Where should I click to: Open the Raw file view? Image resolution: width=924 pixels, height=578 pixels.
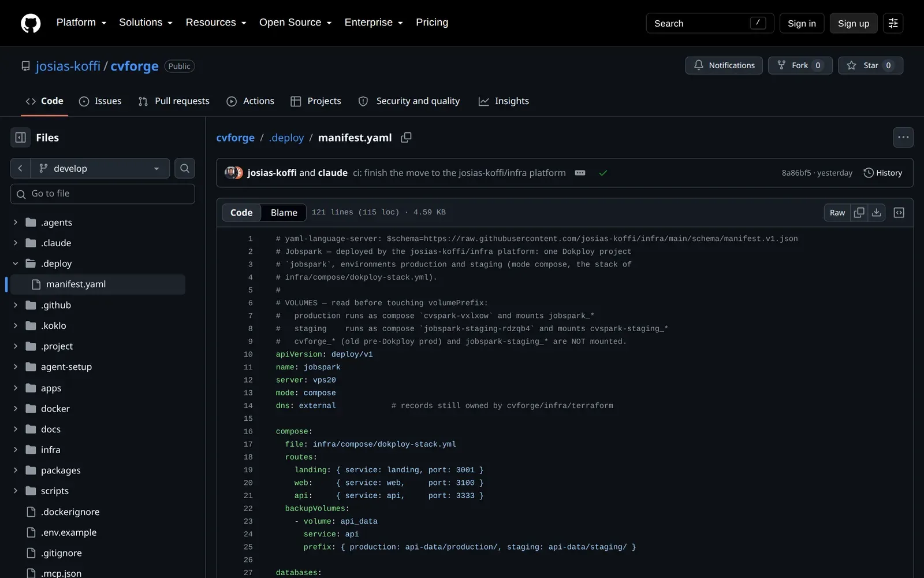pyautogui.click(x=837, y=213)
